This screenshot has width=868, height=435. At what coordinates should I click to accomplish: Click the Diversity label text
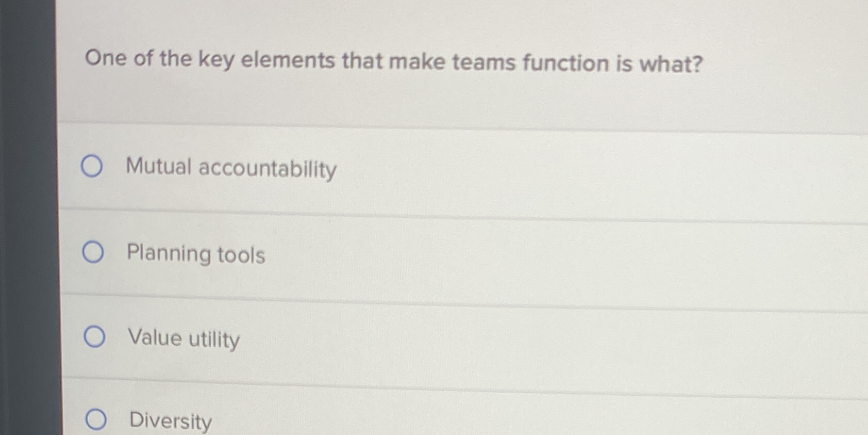pos(169,421)
